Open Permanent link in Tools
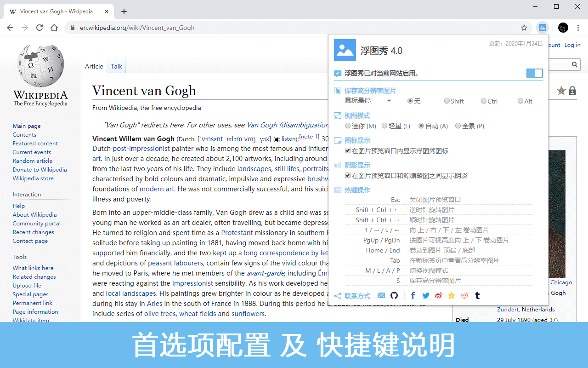 tap(33, 303)
